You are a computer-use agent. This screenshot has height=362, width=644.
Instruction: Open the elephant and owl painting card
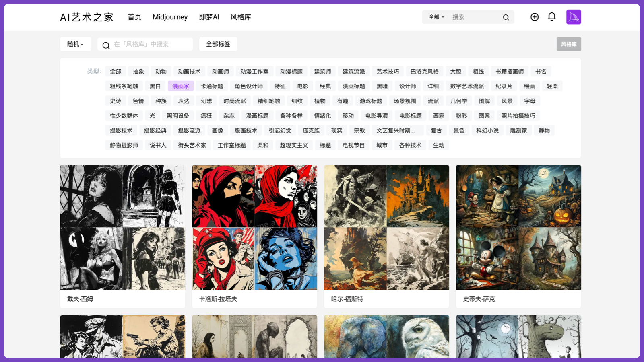pos(387,336)
